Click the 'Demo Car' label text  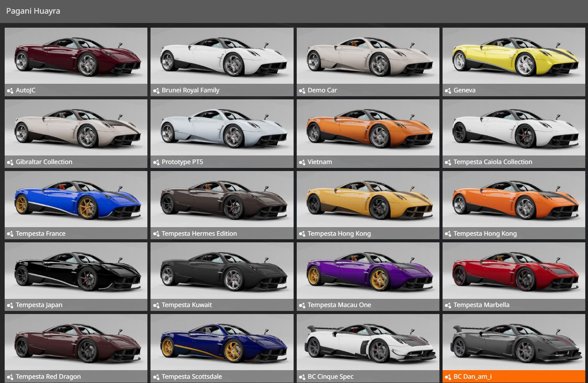tap(322, 90)
